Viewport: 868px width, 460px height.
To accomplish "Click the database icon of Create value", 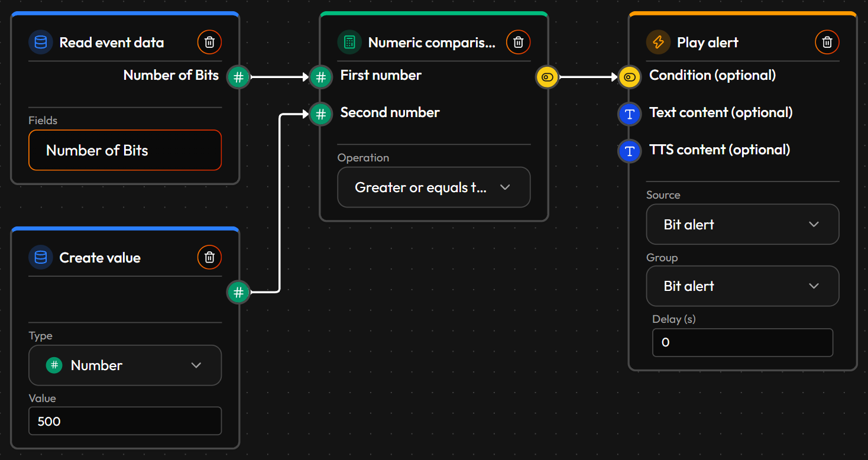I will [x=41, y=257].
